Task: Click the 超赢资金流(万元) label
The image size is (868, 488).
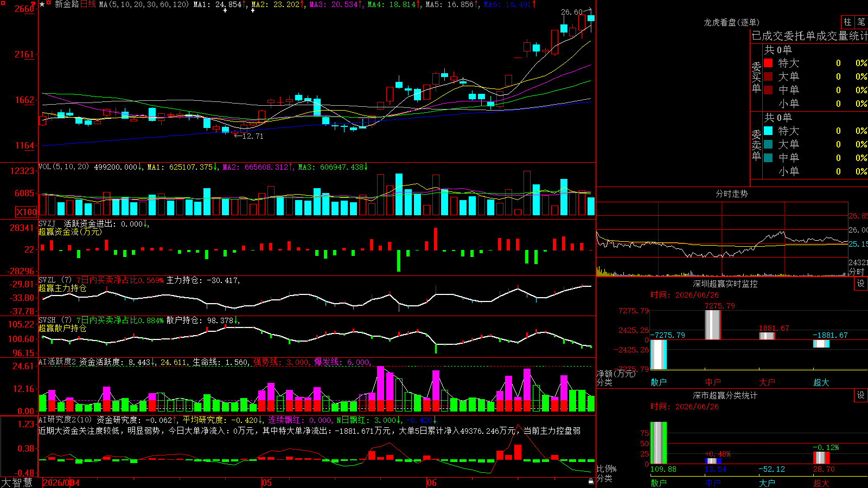Action: 70,232
